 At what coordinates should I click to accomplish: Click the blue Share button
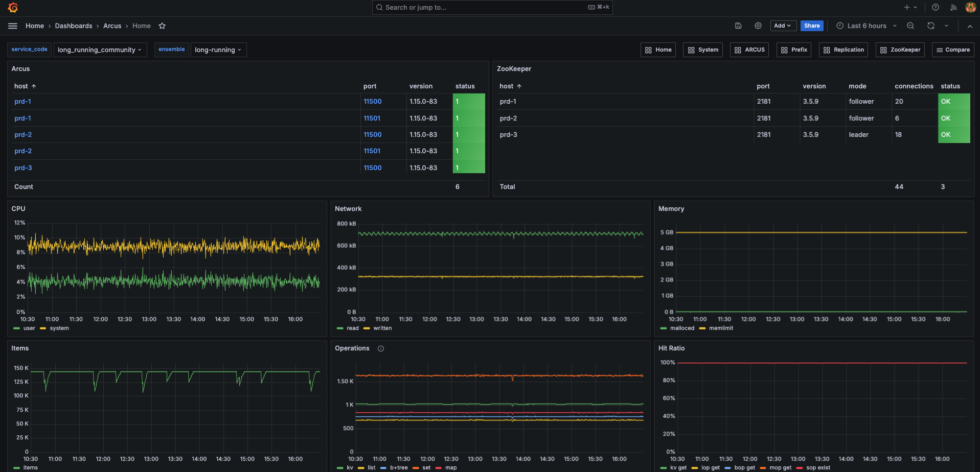click(x=812, y=26)
